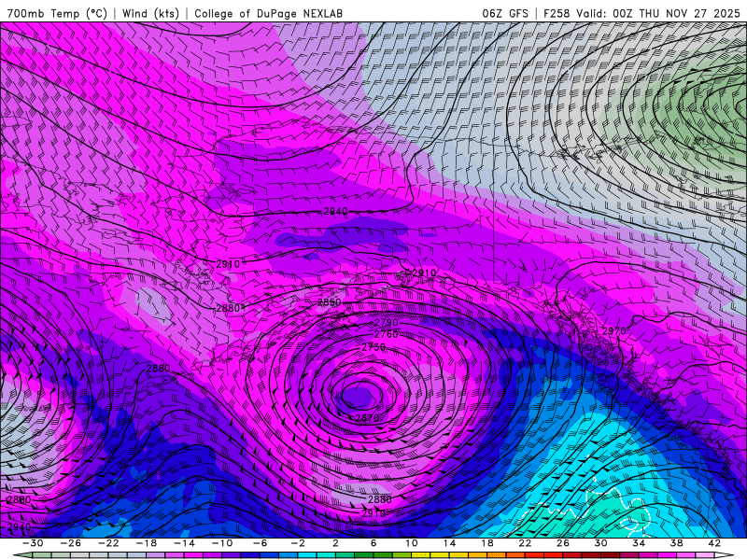747x560 pixels.
Task: Click the -14 colorbar tick label
Action: [x=184, y=543]
